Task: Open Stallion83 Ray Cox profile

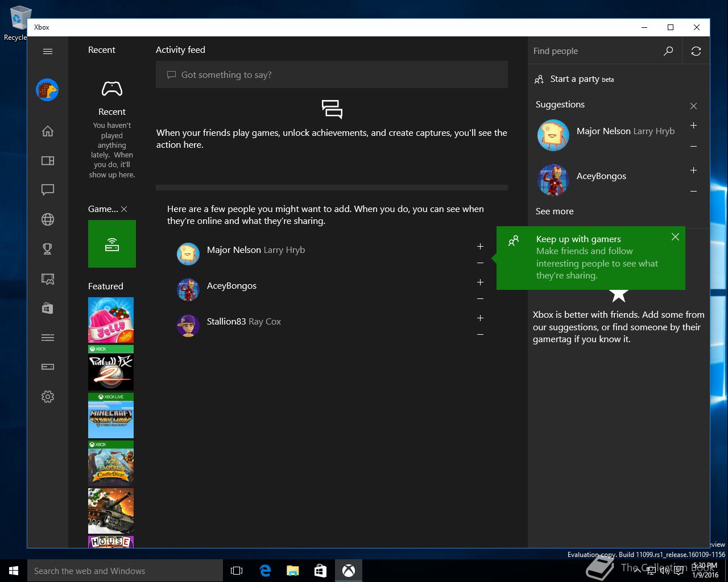Action: 244,322
